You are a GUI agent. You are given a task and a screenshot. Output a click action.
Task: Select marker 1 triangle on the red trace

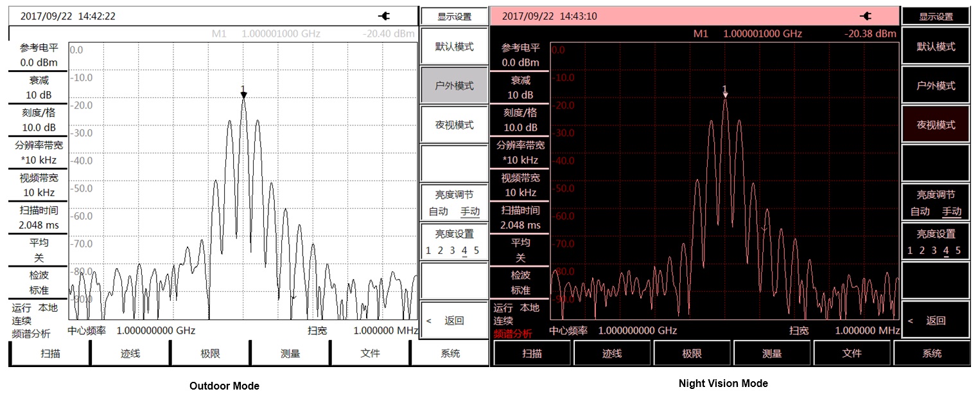(725, 94)
